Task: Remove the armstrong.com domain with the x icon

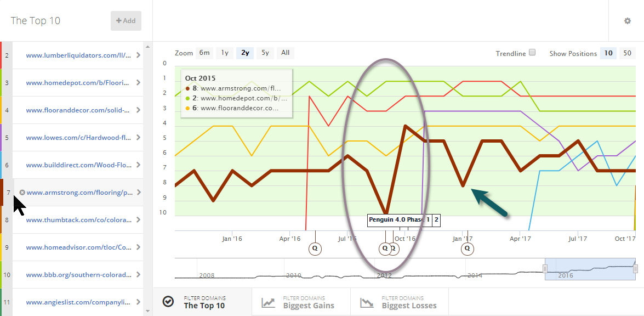Action: point(22,193)
